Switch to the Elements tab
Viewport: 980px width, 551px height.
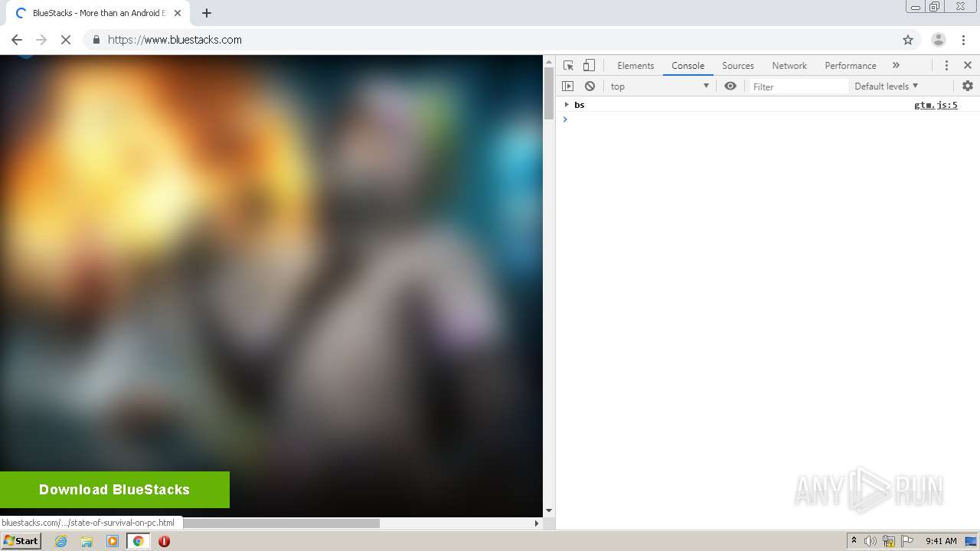(x=635, y=66)
